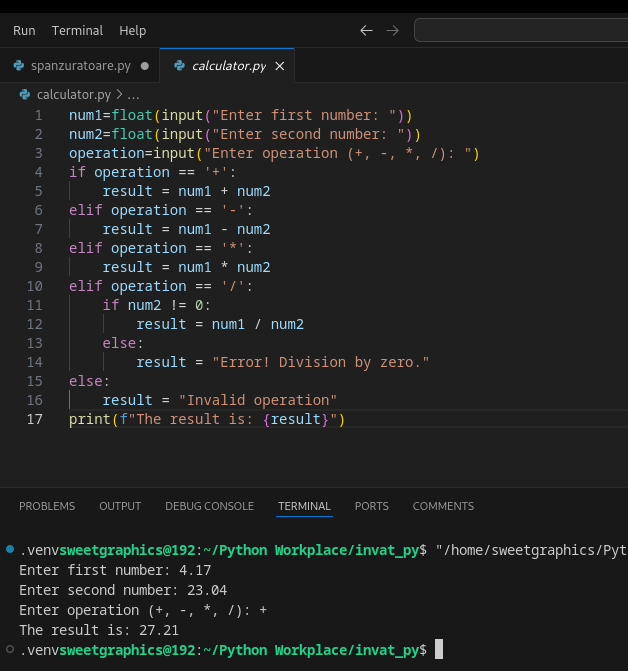Screen dimensions: 628x671
Task: Select the TERMINAL panel tab
Action: click(x=304, y=506)
